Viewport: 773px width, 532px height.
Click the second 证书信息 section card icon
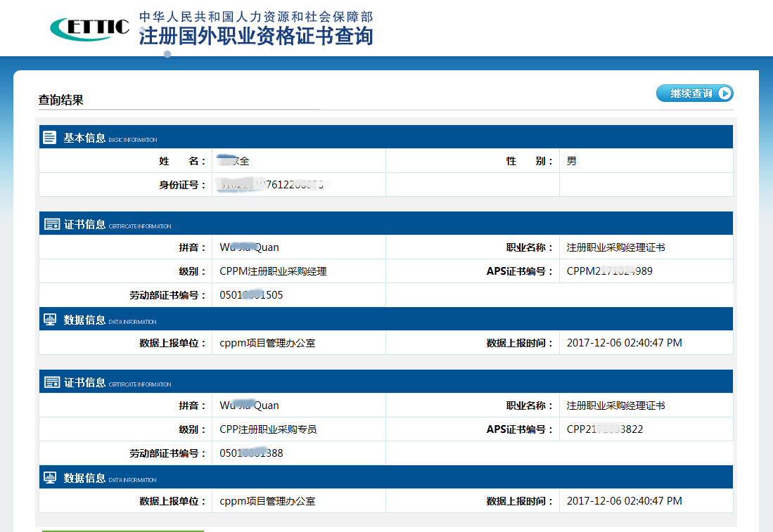point(51,382)
